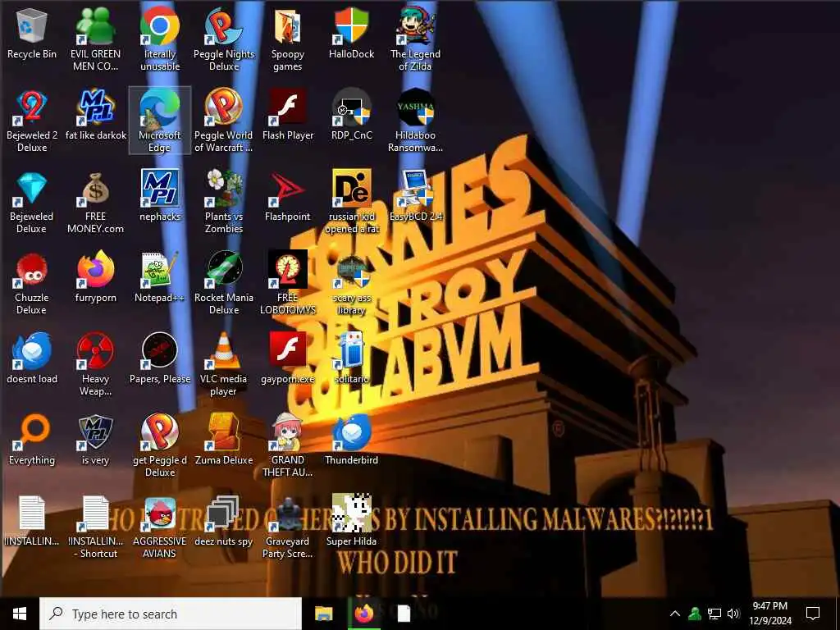
Task: Open the Windows Start menu
Action: pyautogui.click(x=20, y=614)
